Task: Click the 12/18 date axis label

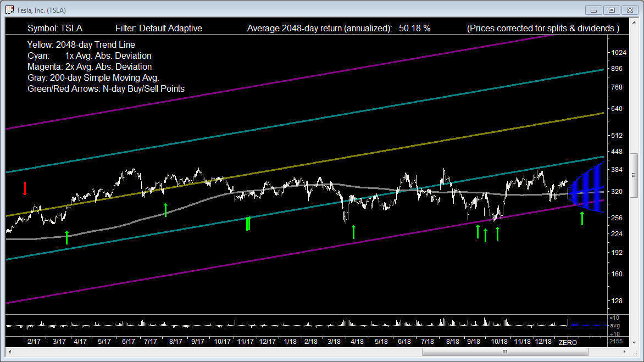Action: (543, 342)
